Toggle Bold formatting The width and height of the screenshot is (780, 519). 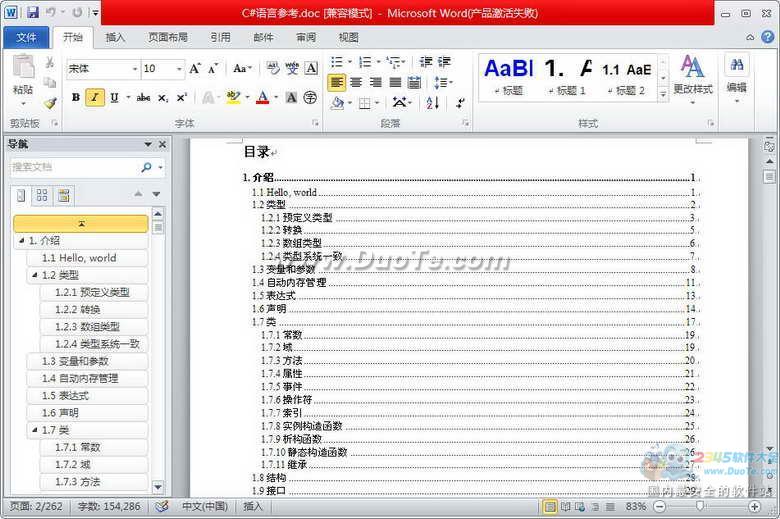[76, 98]
